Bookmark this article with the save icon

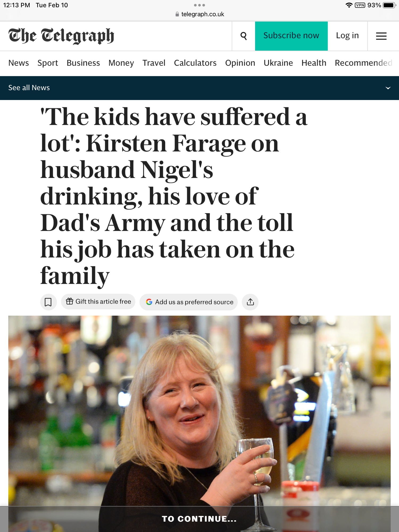(x=48, y=302)
